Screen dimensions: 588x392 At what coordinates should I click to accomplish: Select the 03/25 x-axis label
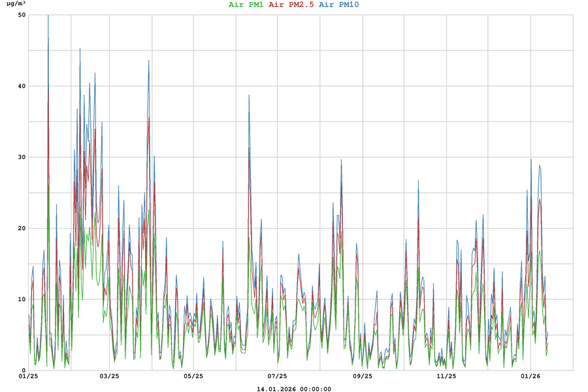(x=109, y=376)
